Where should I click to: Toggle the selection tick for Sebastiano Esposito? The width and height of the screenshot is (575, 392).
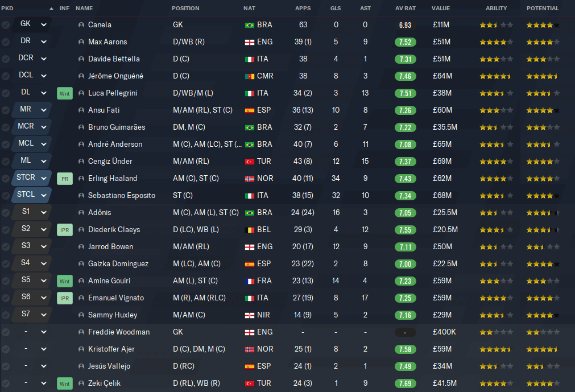pyautogui.click(x=6, y=196)
